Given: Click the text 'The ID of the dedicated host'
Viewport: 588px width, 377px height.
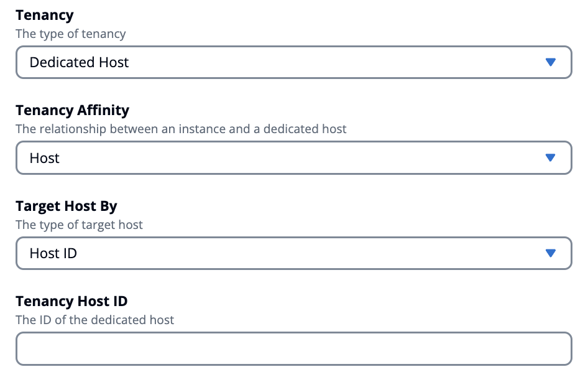Looking at the screenshot, I should click(94, 320).
